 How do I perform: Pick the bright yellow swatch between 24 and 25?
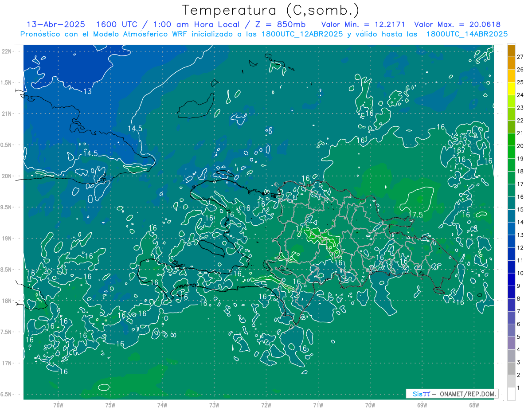coord(511,89)
